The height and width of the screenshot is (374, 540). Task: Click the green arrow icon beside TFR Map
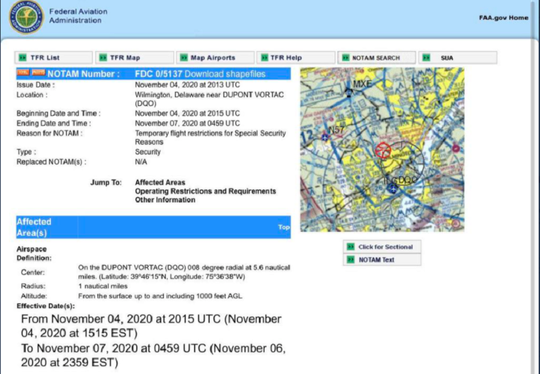103,58
